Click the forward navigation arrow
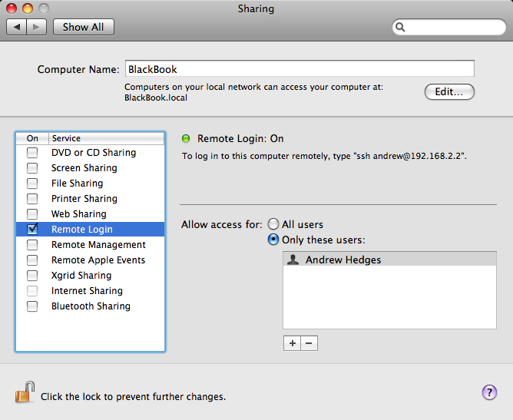This screenshot has width=513, height=420. 36,27
